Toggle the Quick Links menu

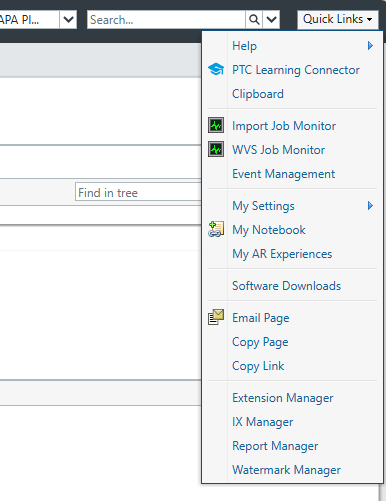coord(338,19)
